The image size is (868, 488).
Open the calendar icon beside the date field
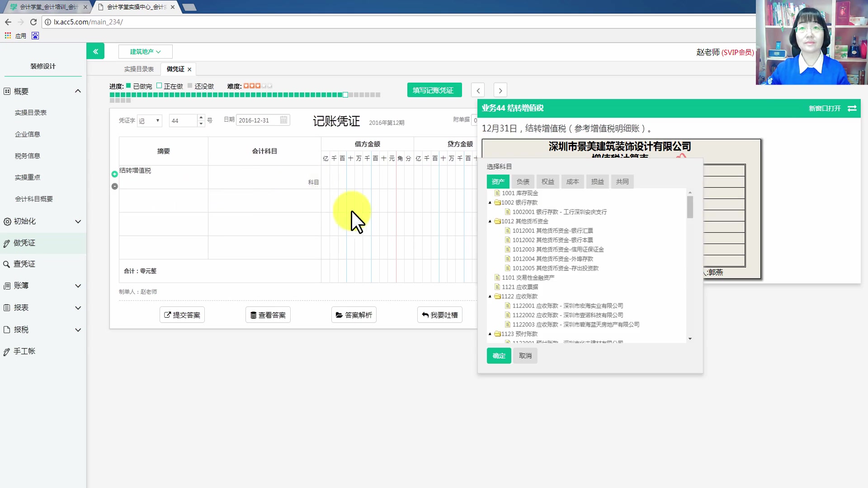coord(283,120)
